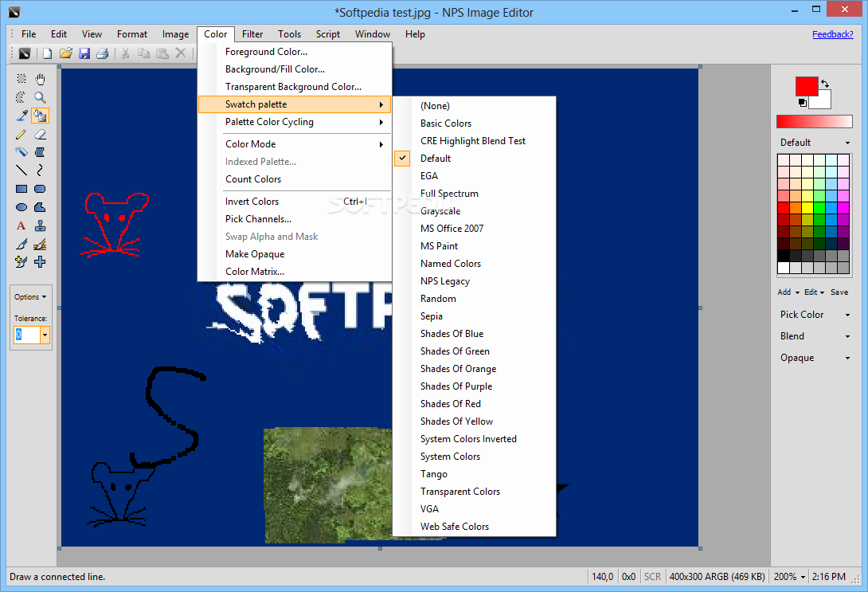Select the airbrush spray tool
Screen dimensions: 868x592
coord(21,151)
